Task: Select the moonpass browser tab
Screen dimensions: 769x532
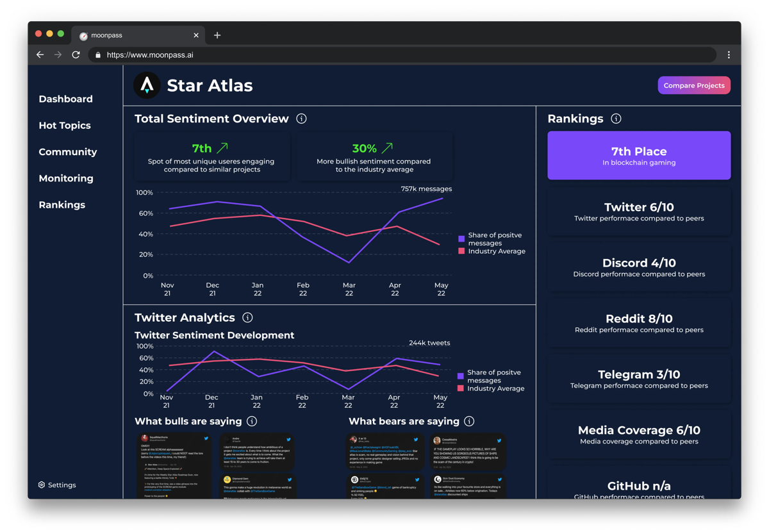Action: 139,35
